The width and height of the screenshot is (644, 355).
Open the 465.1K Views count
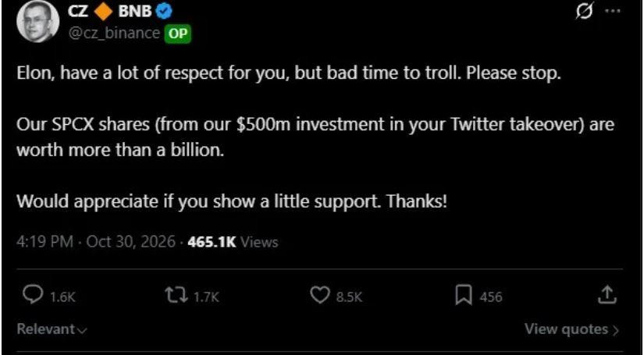click(x=233, y=242)
